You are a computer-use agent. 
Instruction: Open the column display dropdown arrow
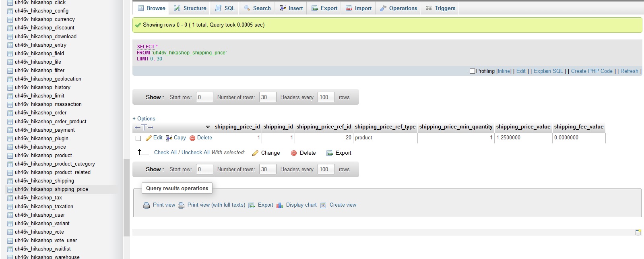coord(208,127)
